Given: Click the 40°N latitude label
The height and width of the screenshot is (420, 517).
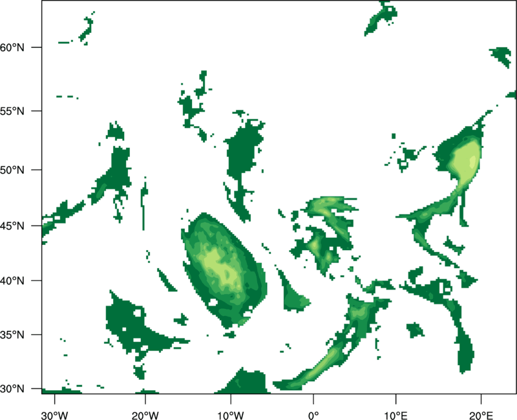Looking at the screenshot, I should tap(12, 281).
